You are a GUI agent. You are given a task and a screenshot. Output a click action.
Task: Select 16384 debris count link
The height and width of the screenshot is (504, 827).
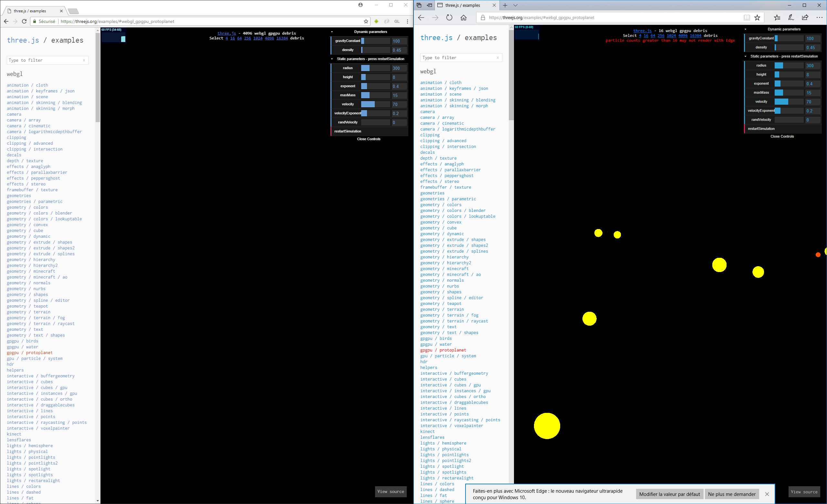pyautogui.click(x=282, y=38)
